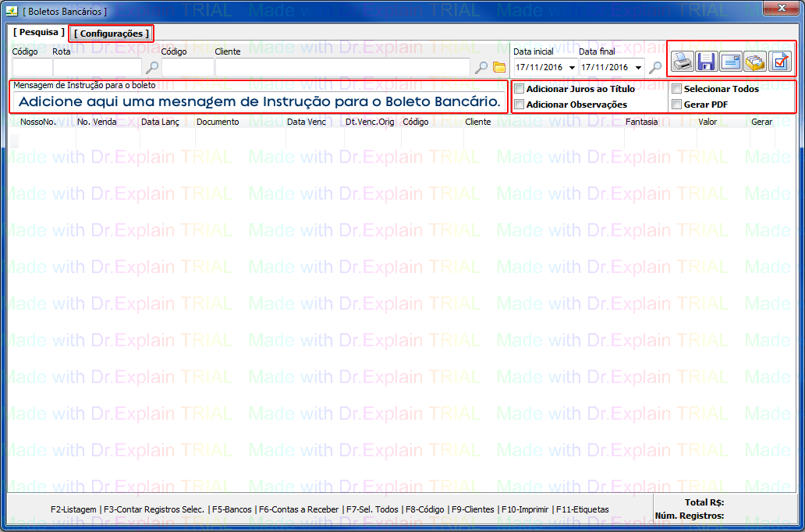805x532 pixels.
Task: Click the yellow folder icon beside Cliente
Action: pos(499,68)
